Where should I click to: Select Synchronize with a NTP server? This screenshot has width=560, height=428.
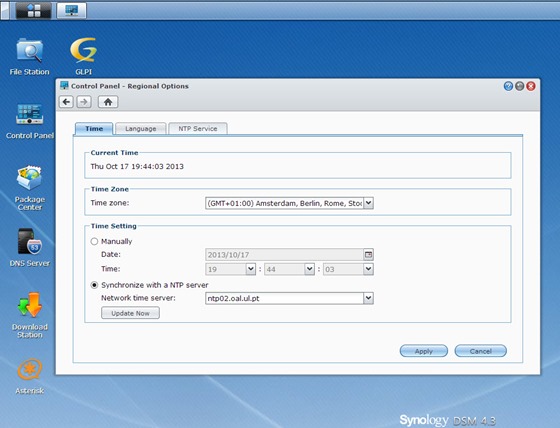point(94,285)
